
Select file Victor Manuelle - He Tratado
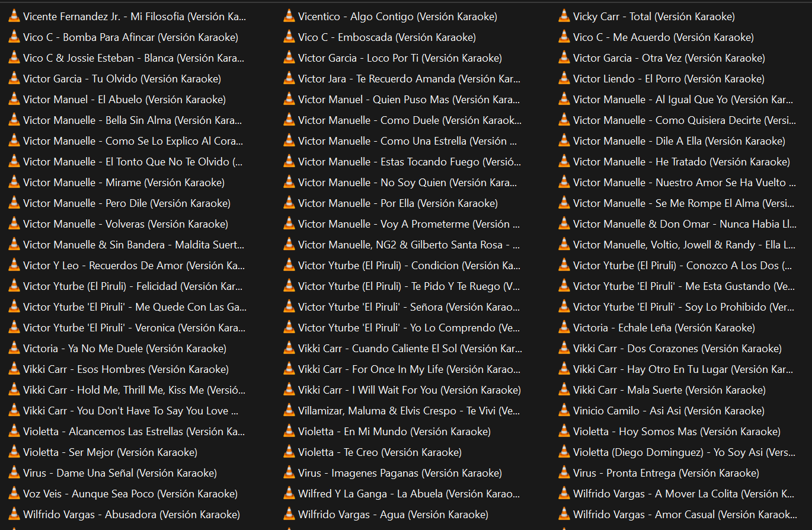pos(674,162)
